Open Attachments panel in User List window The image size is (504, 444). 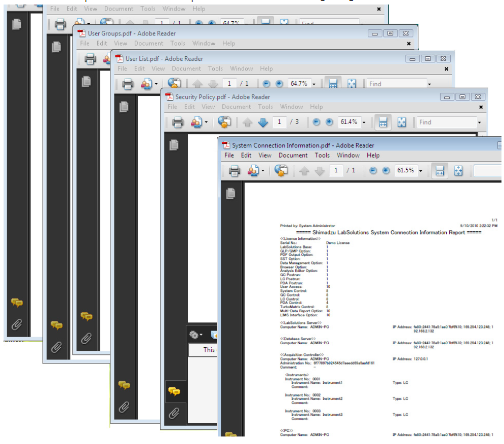pyautogui.click(x=124, y=407)
